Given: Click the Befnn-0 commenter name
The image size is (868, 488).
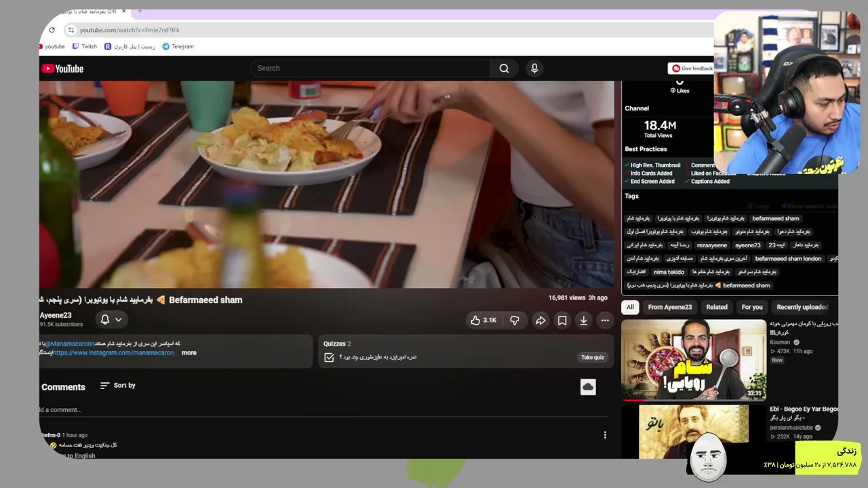Looking at the screenshot, I should pyautogui.click(x=50, y=435).
